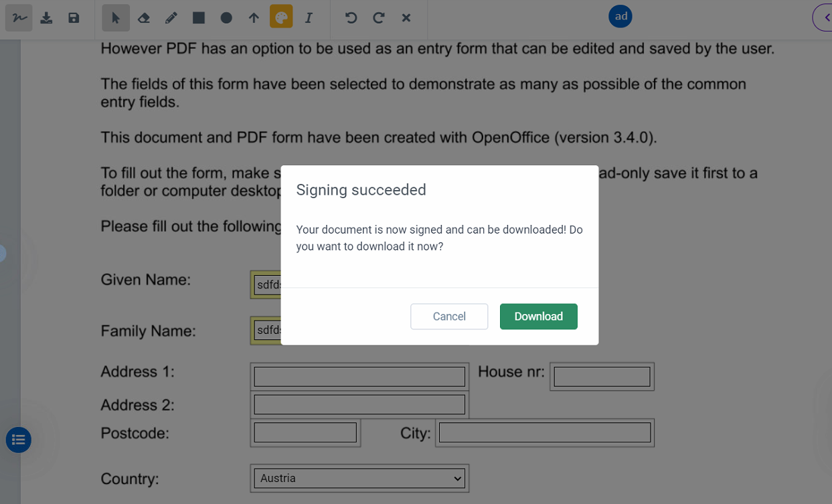
Task: Click the Download button in dialog
Action: (x=538, y=317)
